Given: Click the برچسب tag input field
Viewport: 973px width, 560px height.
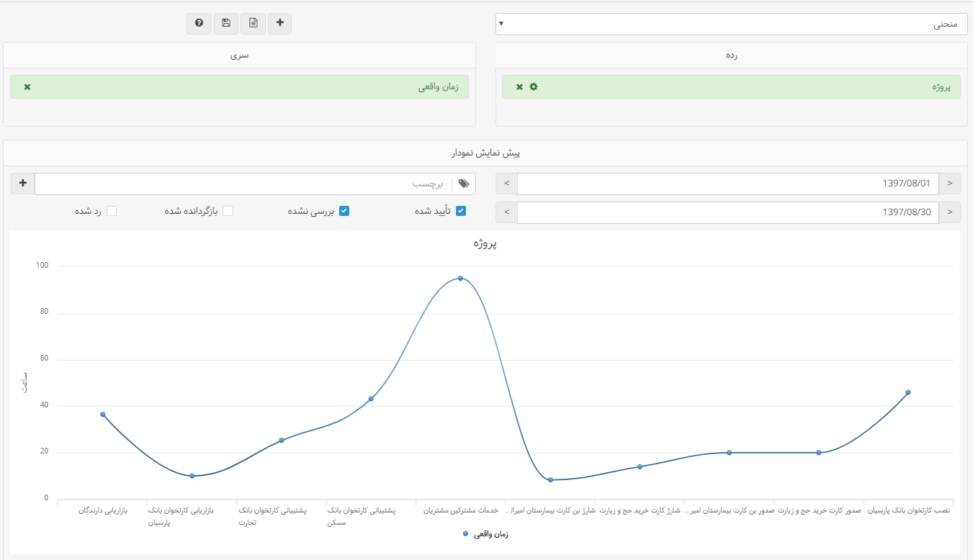Looking at the screenshot, I should tap(245, 184).
